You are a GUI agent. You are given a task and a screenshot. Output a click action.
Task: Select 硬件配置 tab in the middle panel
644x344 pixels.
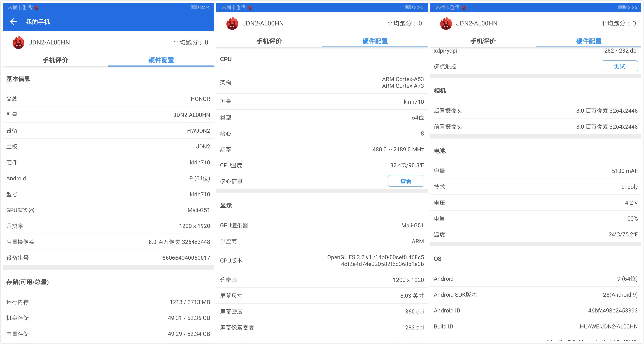375,41
